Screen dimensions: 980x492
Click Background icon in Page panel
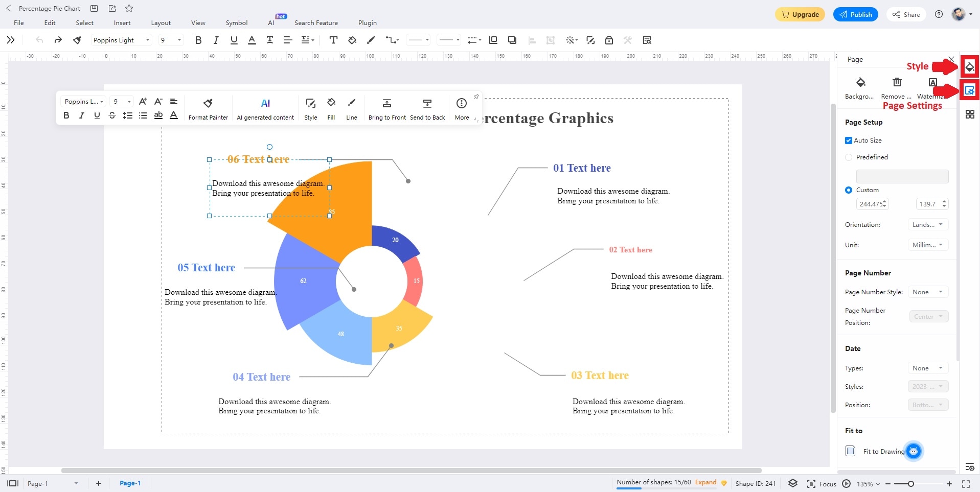point(860,88)
